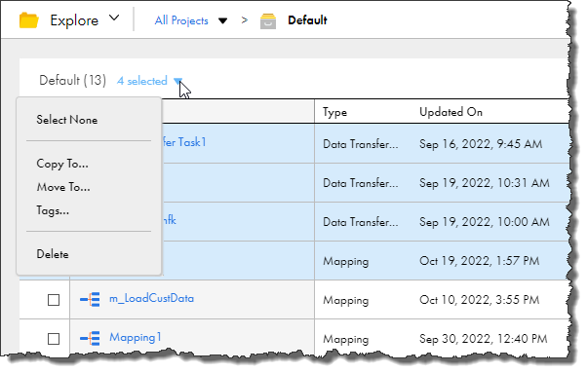Click the yellow Explore folder icon
The width and height of the screenshot is (588, 373).
(x=29, y=20)
